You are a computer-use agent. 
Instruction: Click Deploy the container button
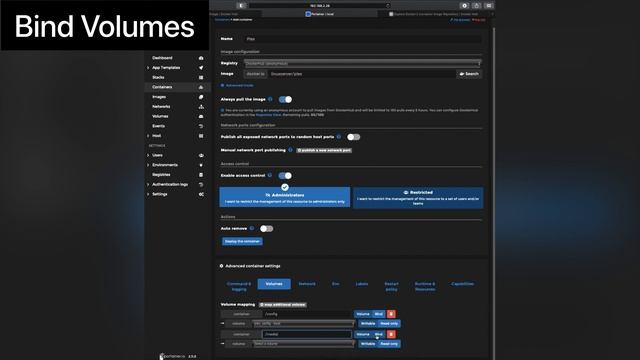[x=242, y=241]
